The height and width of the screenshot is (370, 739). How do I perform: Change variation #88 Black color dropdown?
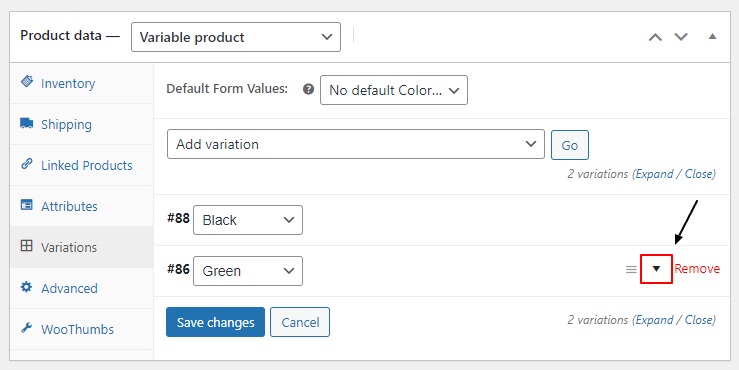[248, 220]
